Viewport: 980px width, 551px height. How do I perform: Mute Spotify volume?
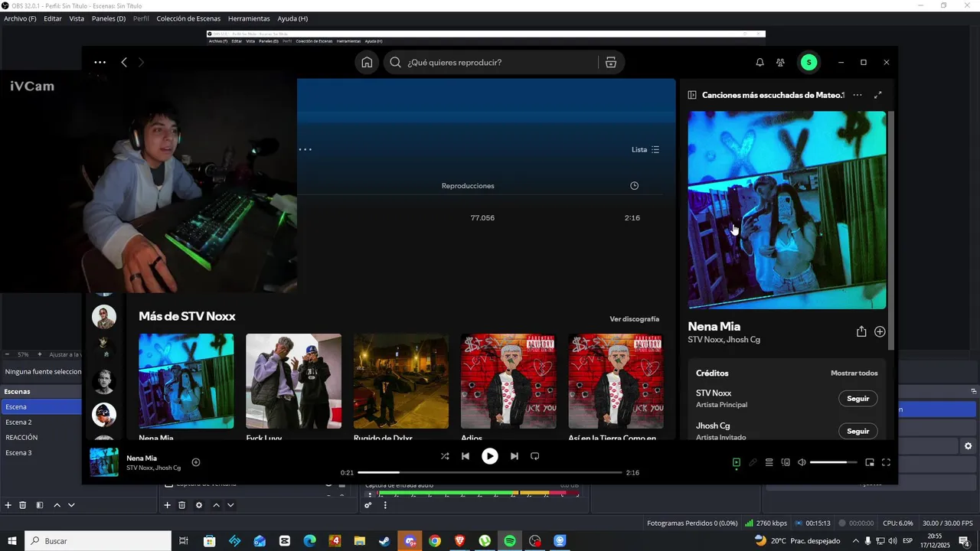802,462
